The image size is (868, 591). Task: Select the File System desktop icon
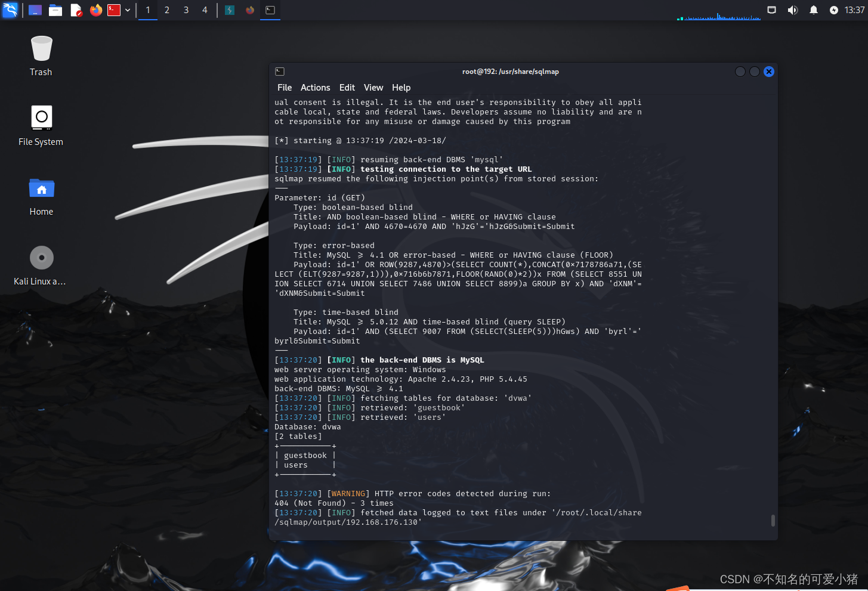coord(41,126)
